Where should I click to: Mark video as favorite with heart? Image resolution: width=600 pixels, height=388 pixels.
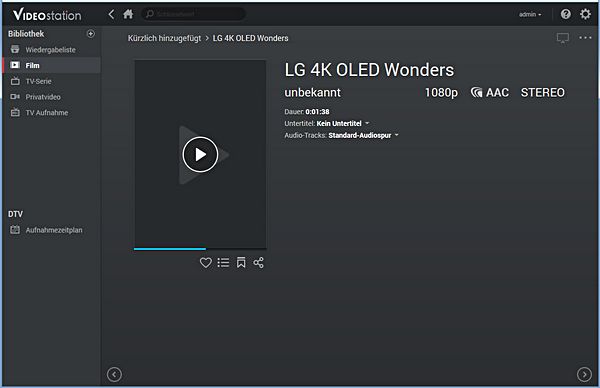pyautogui.click(x=205, y=262)
